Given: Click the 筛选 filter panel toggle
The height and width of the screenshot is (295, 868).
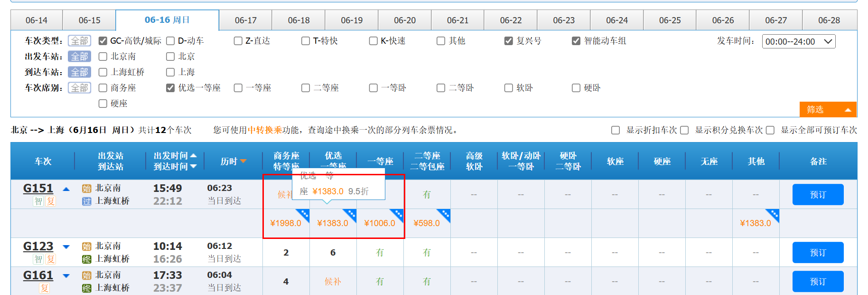Looking at the screenshot, I should click(x=828, y=110).
